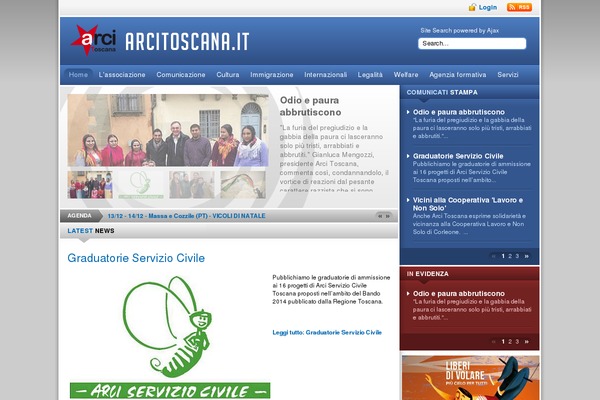Go to the Home menu item
The height and width of the screenshot is (400, 600).
coord(78,75)
